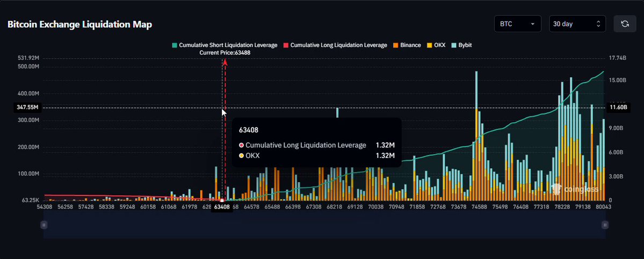Click the 78228 x-axis price label

[x=561, y=207]
